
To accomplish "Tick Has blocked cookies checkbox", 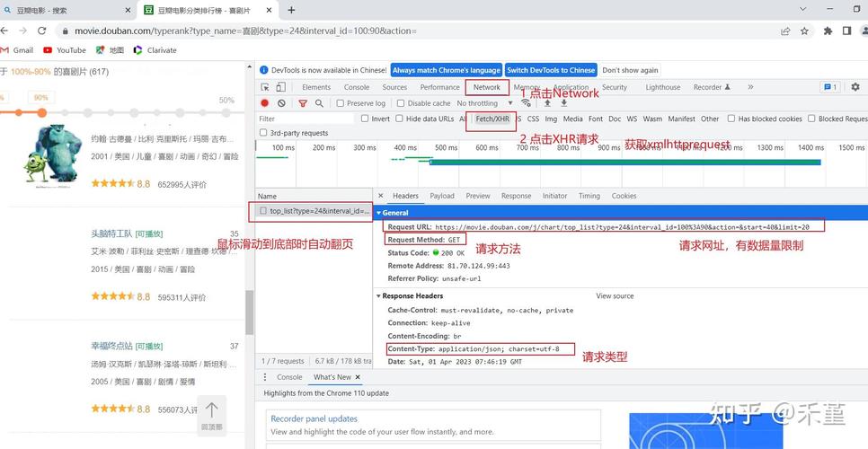I will pyautogui.click(x=731, y=119).
